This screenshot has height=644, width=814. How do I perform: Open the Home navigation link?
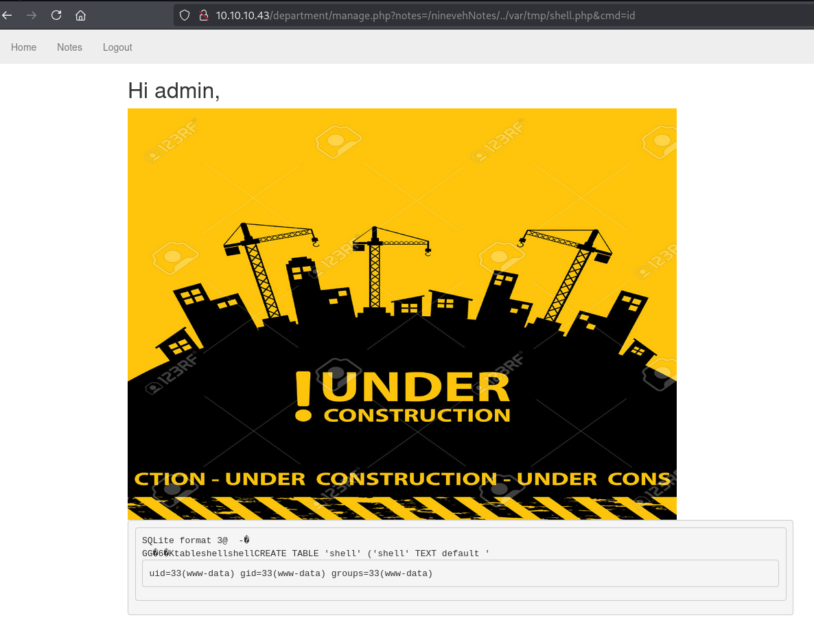(x=24, y=47)
